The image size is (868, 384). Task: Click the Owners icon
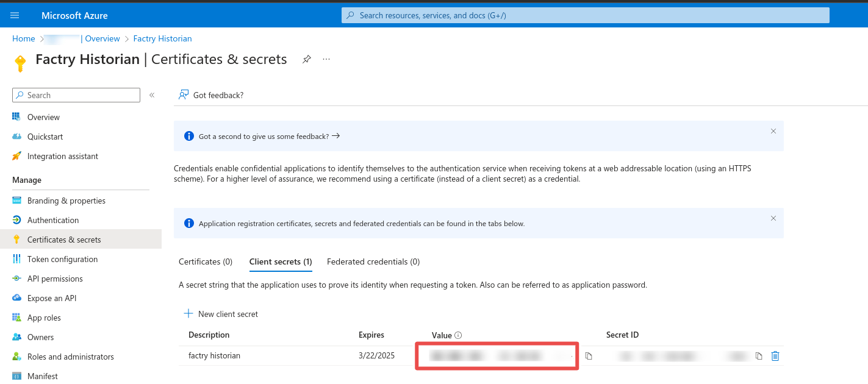16,337
